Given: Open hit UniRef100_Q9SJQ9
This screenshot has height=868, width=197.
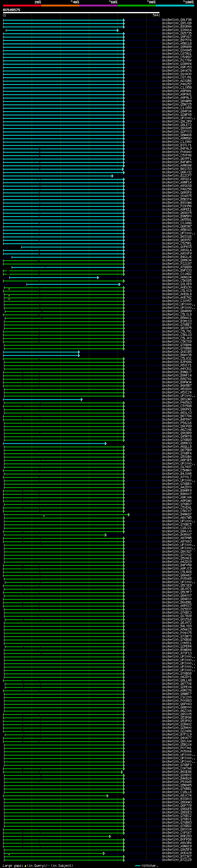Looking at the screenshot, I should [176, 23].
